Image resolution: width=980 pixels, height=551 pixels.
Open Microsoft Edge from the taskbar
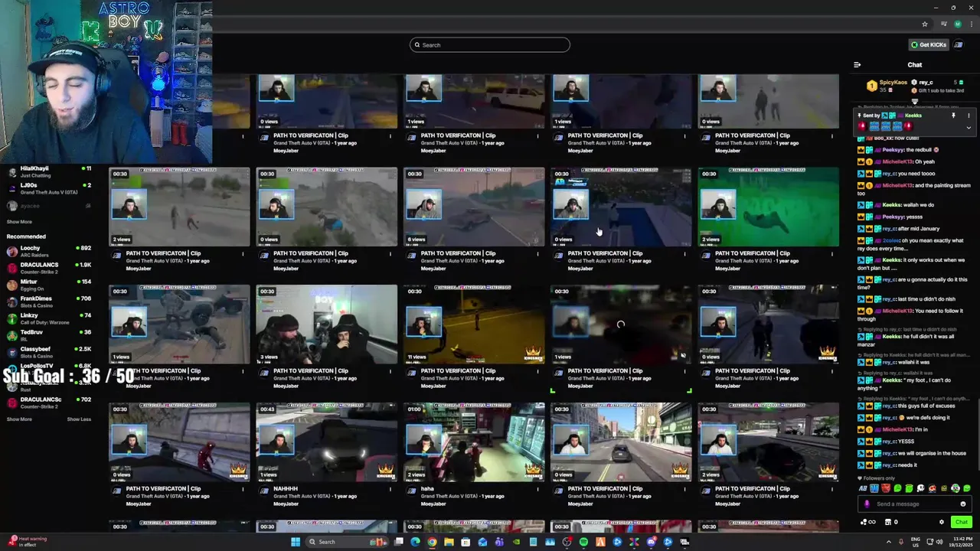click(415, 542)
